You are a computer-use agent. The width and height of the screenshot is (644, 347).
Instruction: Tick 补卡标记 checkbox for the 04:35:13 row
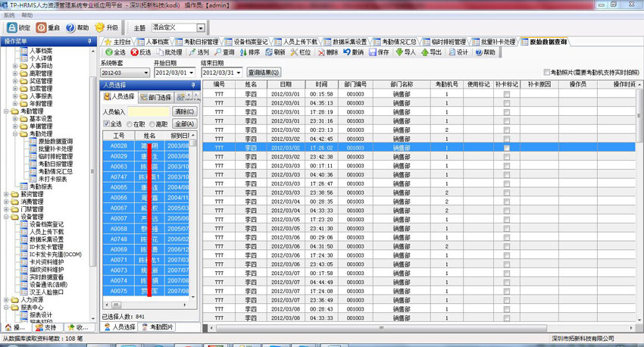507,103
